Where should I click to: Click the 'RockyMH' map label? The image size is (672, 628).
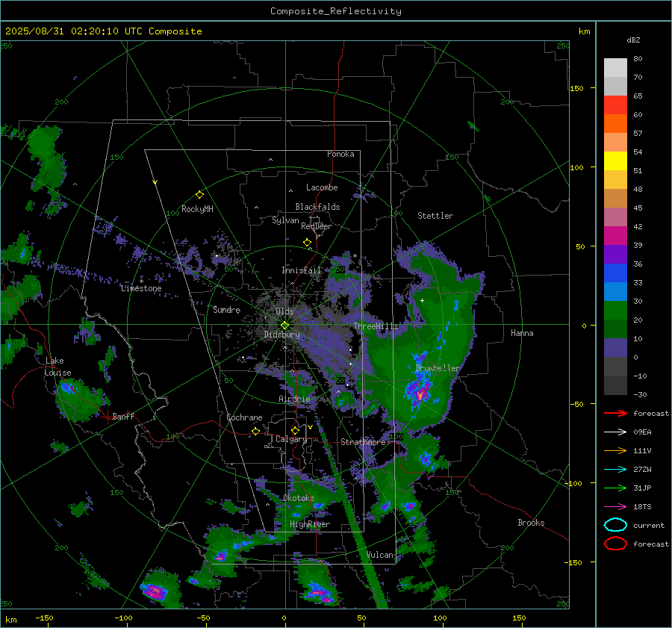coord(197,209)
